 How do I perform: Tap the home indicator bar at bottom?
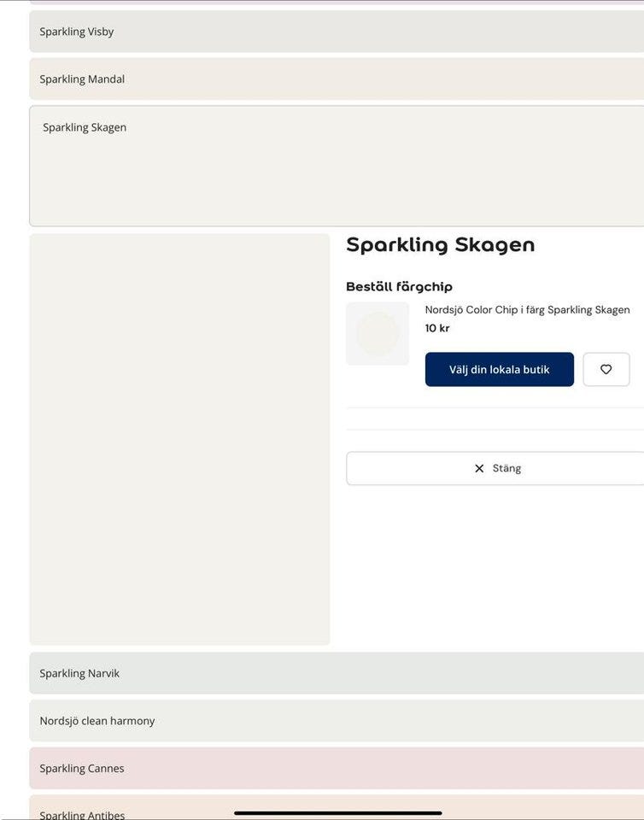click(338, 813)
